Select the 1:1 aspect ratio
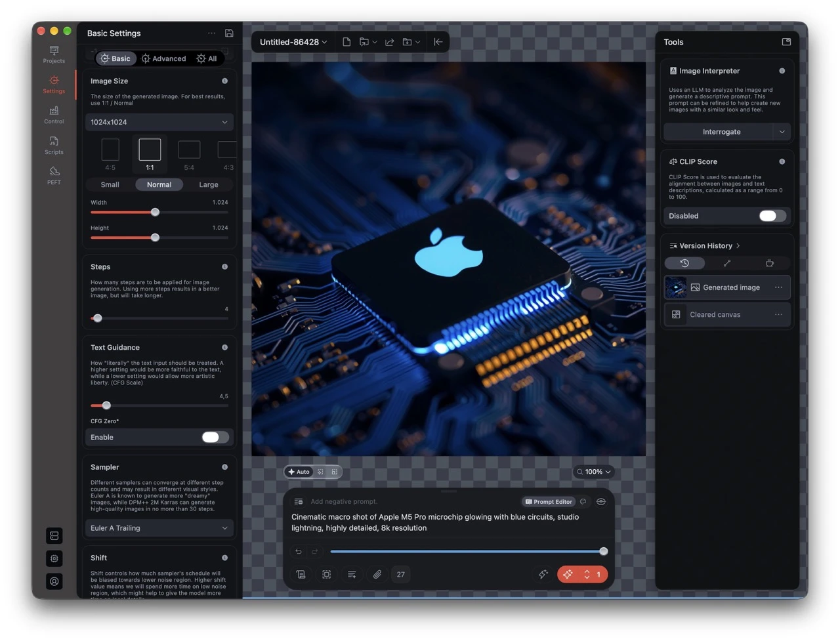This screenshot has width=840, height=641. point(150,155)
